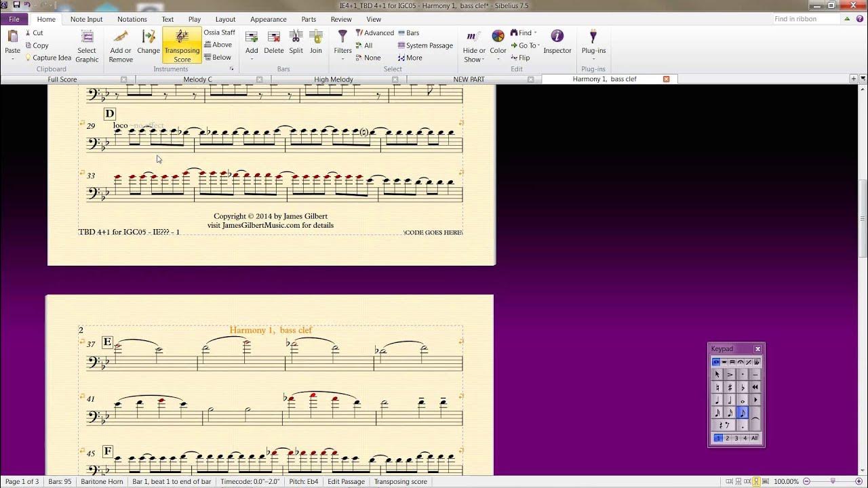Expand the Instruments group dialog launcher
The width and height of the screenshot is (868, 488).
click(231, 69)
